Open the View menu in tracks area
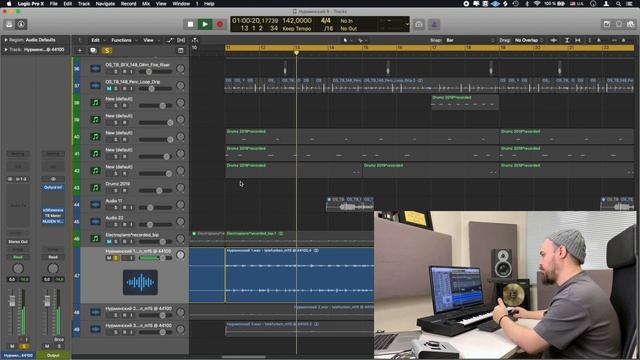Screen dimensions: 640x360 (x=150, y=40)
